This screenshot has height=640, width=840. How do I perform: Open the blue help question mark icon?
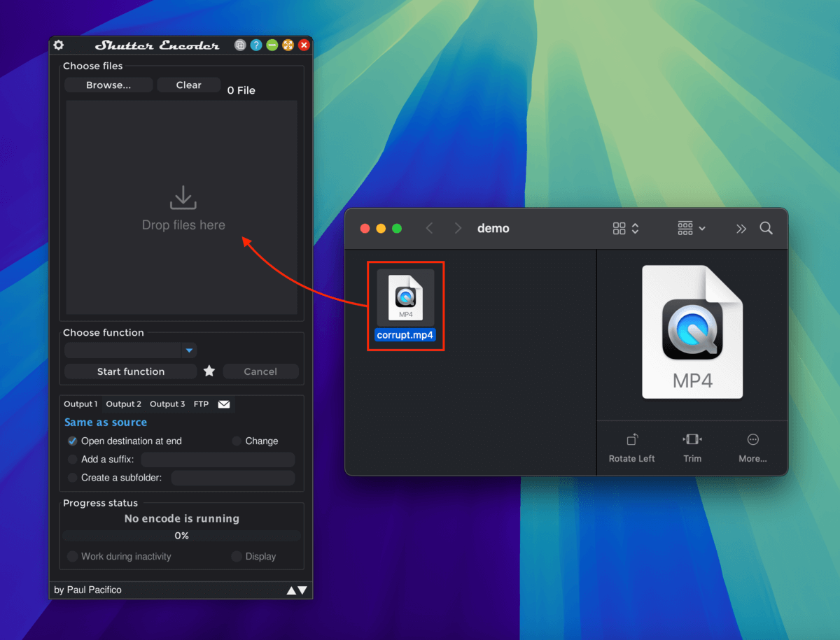[256, 45]
